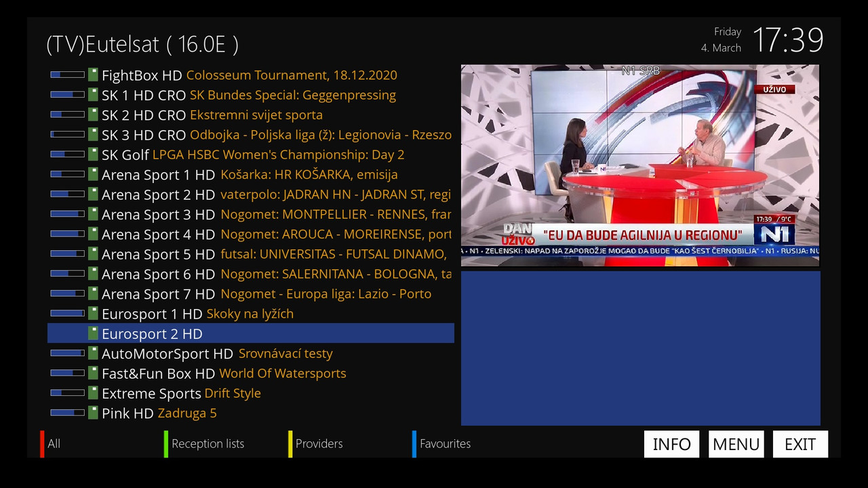
Task: Click the green icon beside Arena Sport 7 HD
Action: coord(94,293)
